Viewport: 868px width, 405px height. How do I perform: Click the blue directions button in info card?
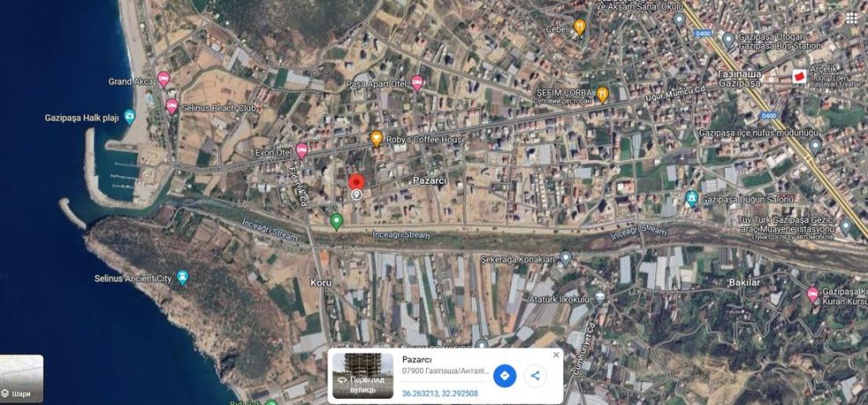pyautogui.click(x=504, y=376)
